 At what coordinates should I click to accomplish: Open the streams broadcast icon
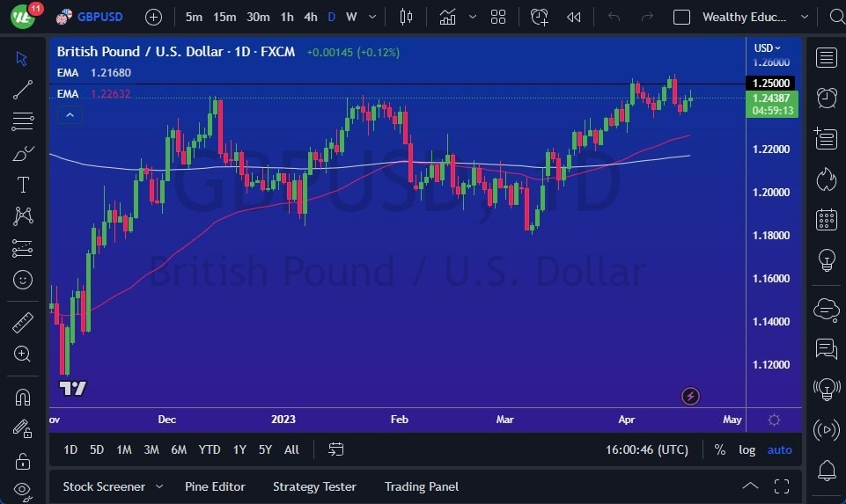tap(826, 429)
